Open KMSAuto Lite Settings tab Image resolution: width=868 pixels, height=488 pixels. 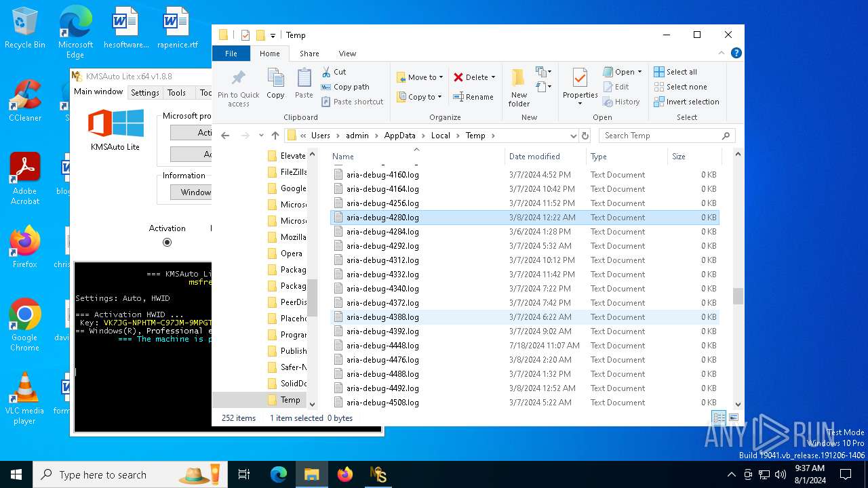[x=144, y=93]
